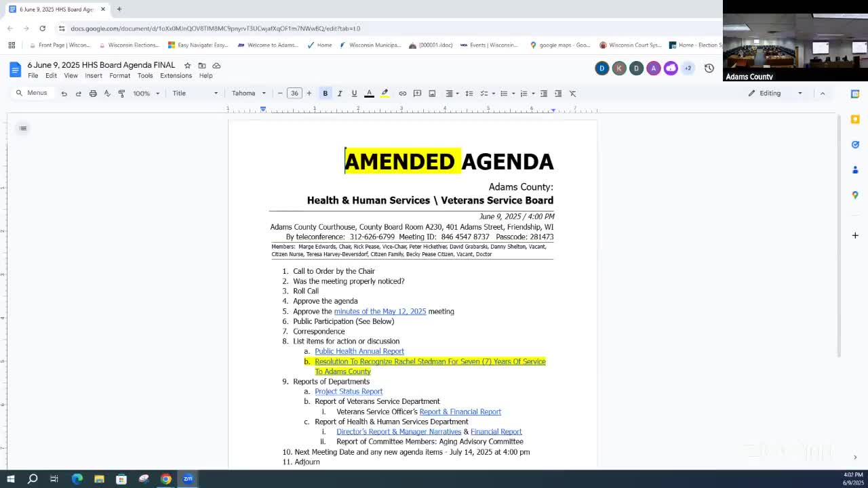Open the Extensions menu

coord(176,76)
